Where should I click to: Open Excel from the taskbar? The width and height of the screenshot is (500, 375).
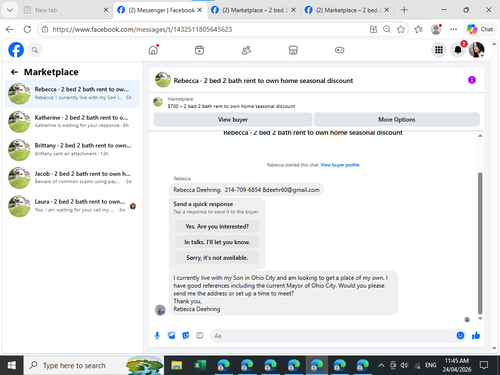pos(200,365)
